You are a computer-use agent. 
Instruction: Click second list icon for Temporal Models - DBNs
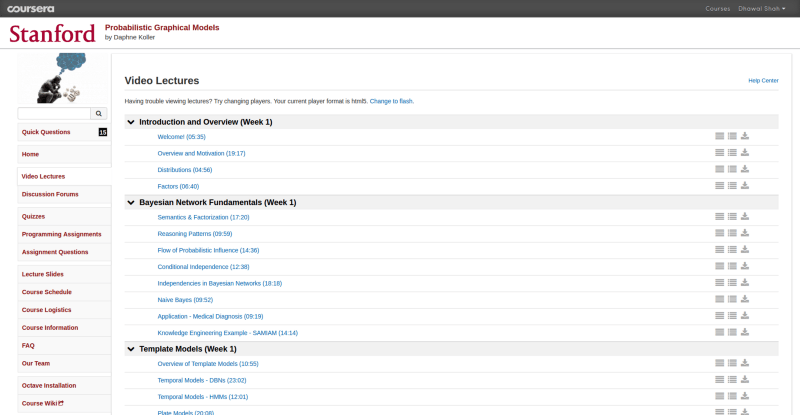(x=732, y=380)
